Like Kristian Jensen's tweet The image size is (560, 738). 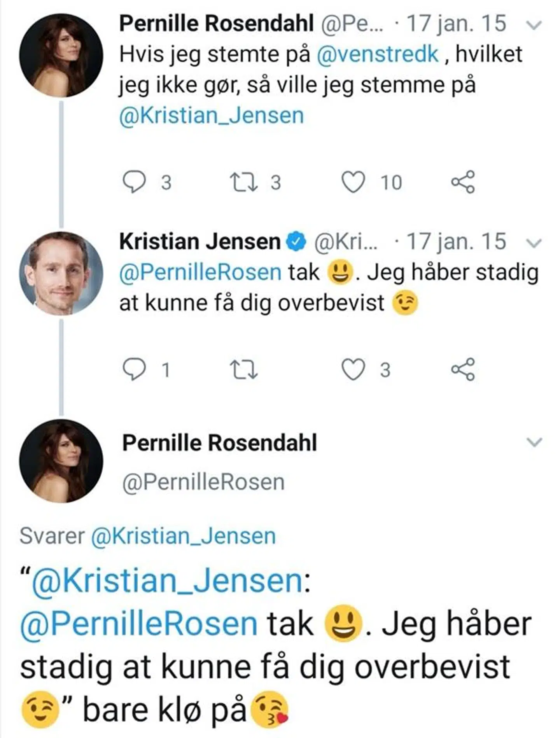(x=353, y=369)
